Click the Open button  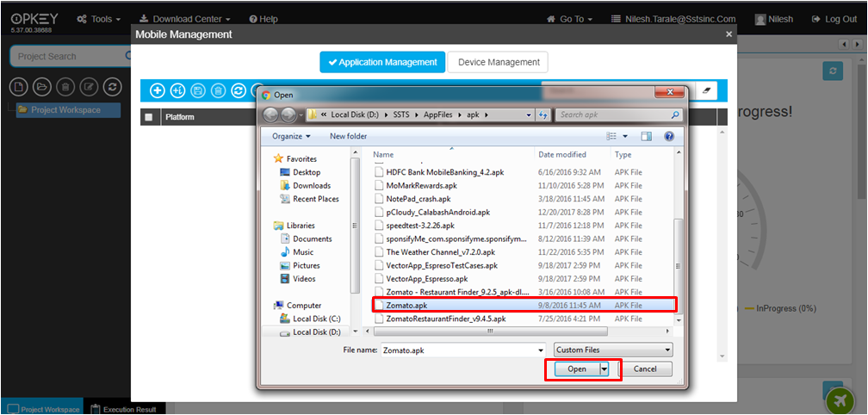[577, 369]
